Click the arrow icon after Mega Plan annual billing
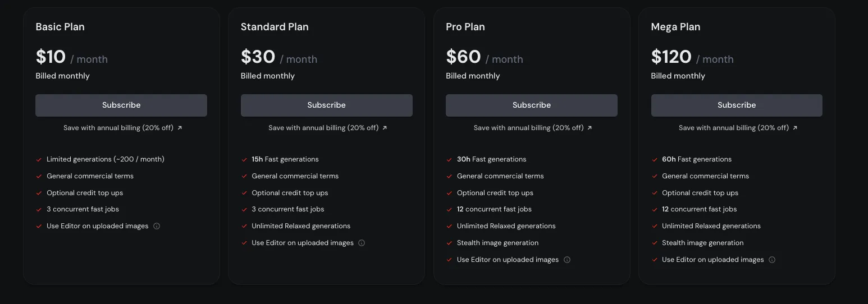 [x=795, y=128]
